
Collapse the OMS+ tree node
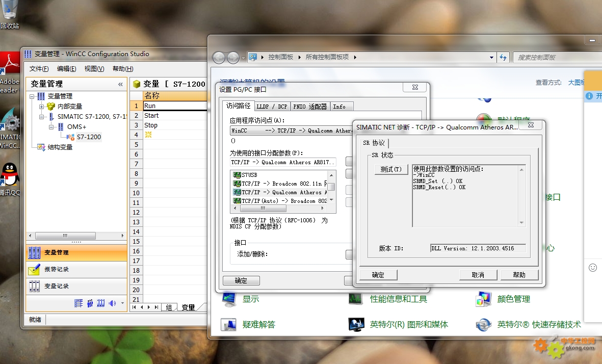[x=51, y=127]
